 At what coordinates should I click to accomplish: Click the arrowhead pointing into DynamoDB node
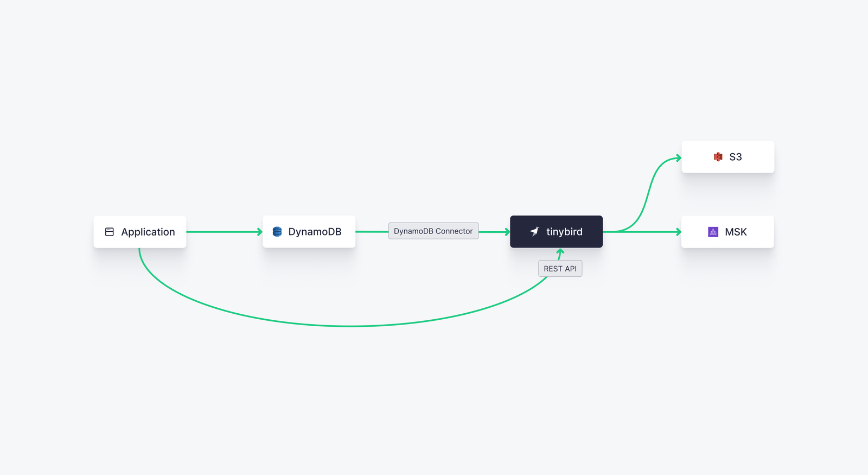pos(259,232)
